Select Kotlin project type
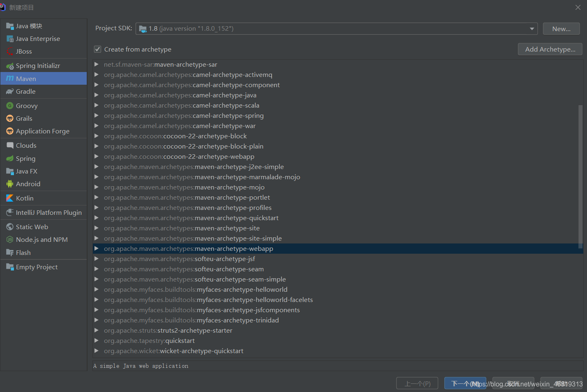The width and height of the screenshot is (587, 392). pyautogui.click(x=44, y=198)
